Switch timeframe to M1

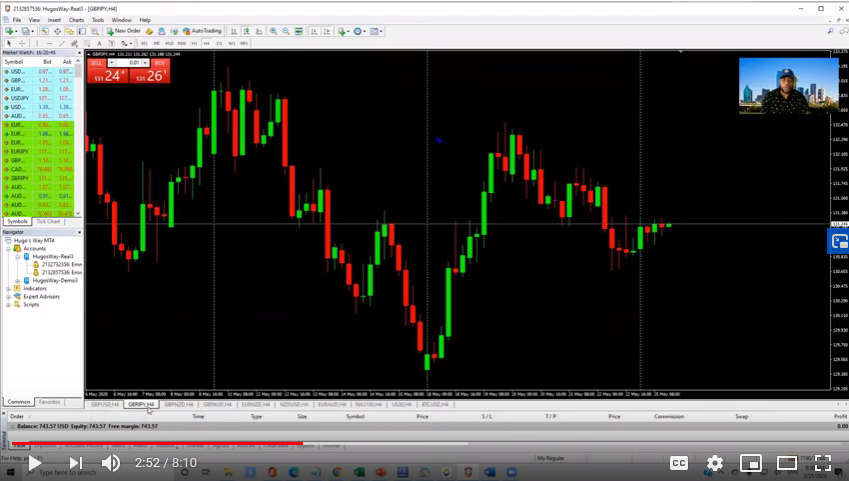pyautogui.click(x=144, y=43)
